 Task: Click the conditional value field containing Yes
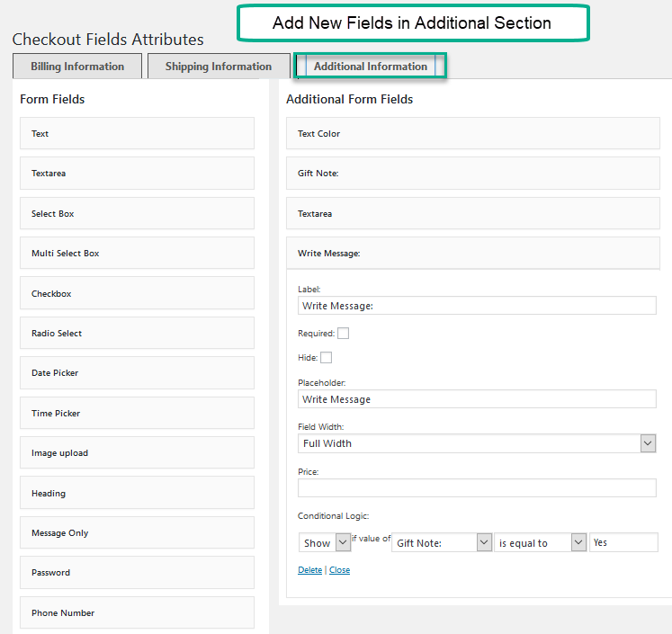(x=623, y=542)
